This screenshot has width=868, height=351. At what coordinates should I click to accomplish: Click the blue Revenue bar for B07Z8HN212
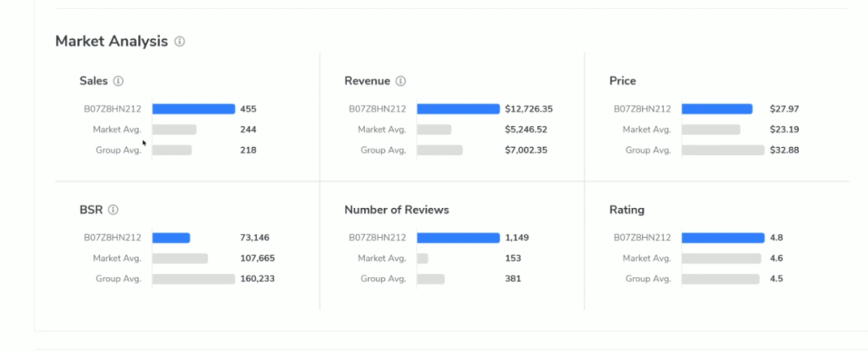[x=458, y=109]
